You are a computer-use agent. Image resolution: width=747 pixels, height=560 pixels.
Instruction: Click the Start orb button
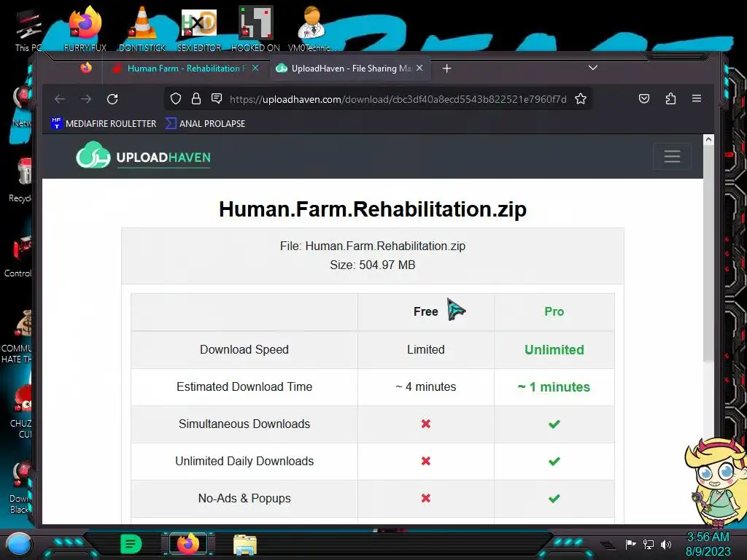[18, 544]
